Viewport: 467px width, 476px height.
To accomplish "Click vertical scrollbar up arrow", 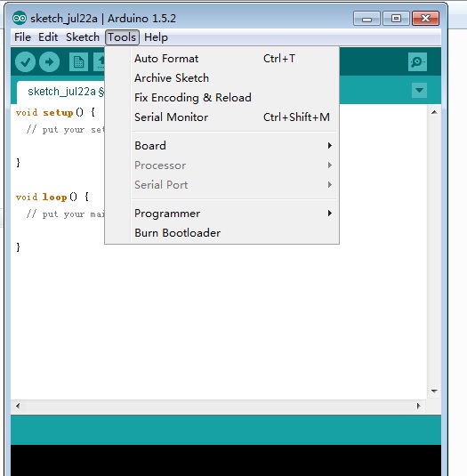I will click(x=434, y=112).
